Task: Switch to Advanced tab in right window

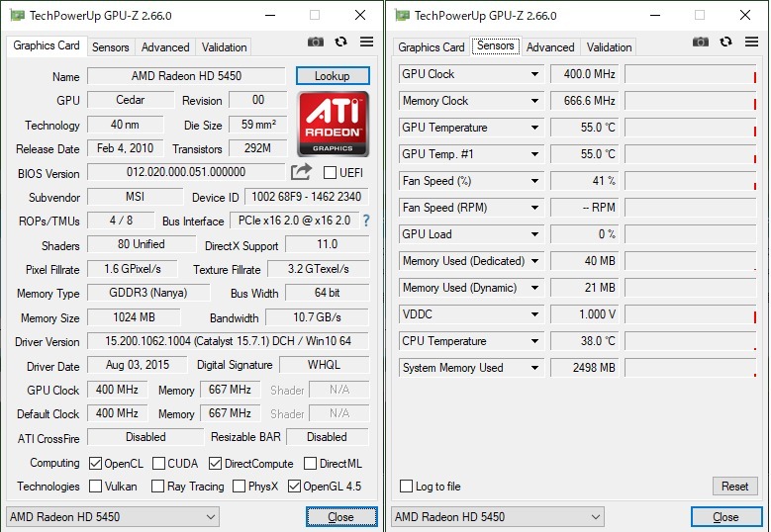Action: 550,47
